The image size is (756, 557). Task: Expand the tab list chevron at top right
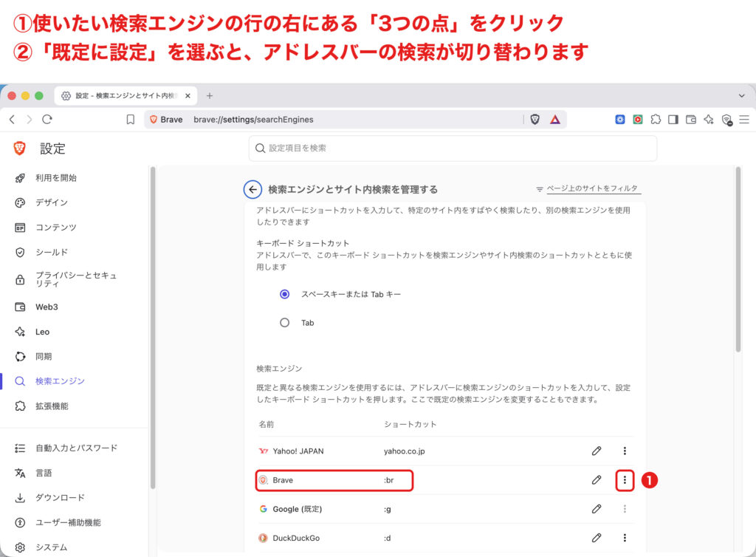pyautogui.click(x=741, y=95)
